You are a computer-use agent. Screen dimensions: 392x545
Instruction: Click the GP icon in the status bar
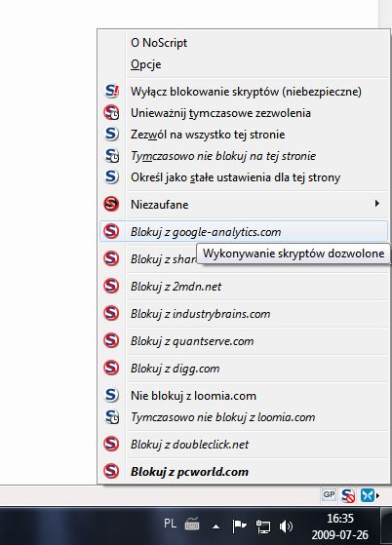tap(329, 494)
